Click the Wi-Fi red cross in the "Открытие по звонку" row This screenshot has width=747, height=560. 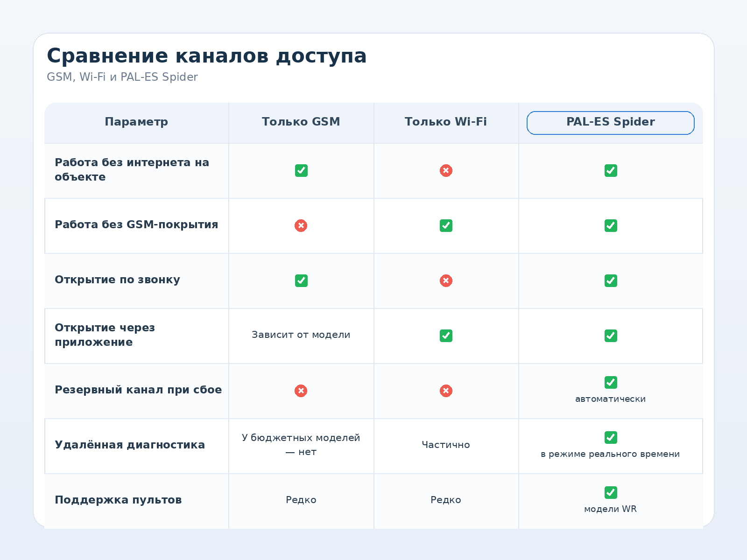(446, 280)
